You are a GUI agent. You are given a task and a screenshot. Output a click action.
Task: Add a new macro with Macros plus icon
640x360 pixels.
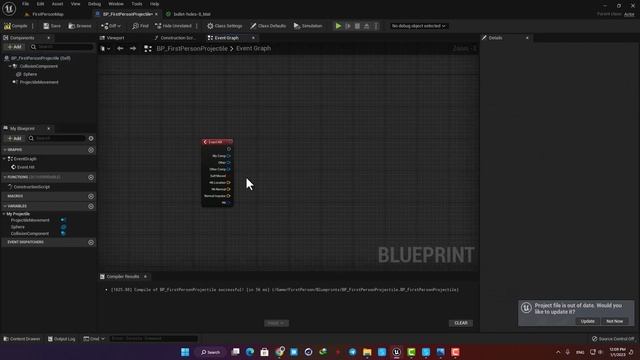click(91, 196)
